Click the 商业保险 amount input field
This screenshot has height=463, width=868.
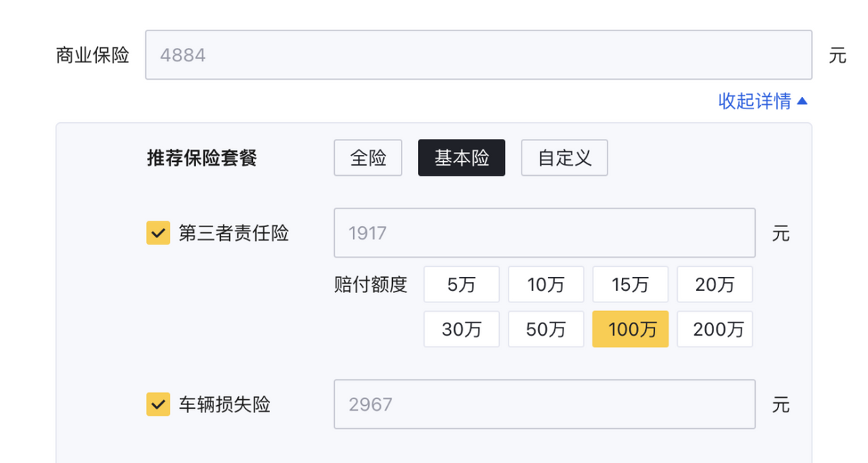click(x=478, y=55)
